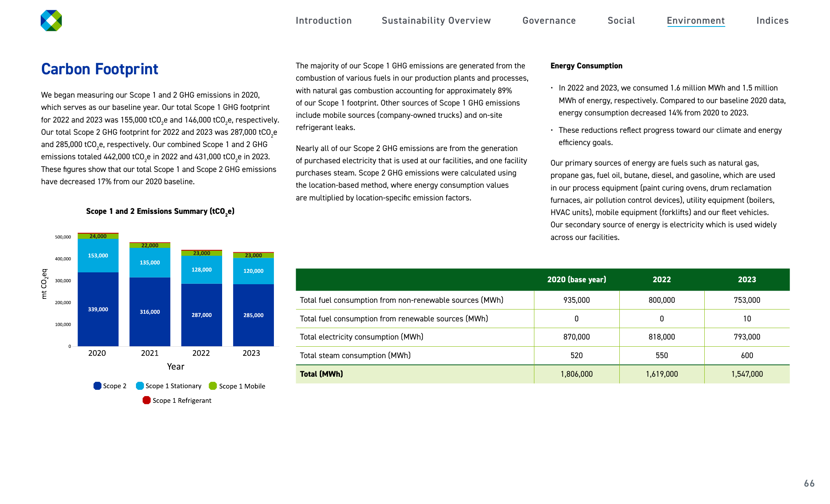Click the Energy Consumption heading
Screen dimensions: 830x504
click(x=587, y=66)
